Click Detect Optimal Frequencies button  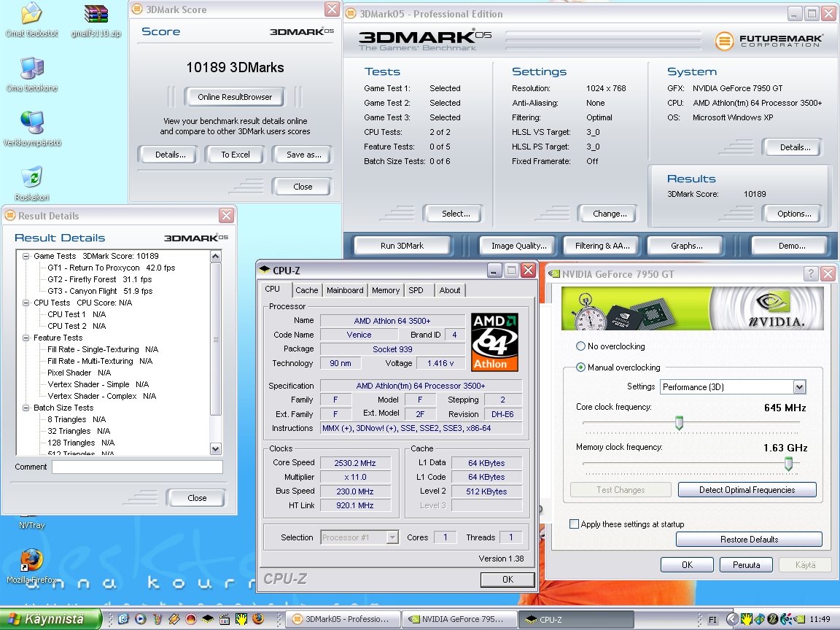[747, 490]
